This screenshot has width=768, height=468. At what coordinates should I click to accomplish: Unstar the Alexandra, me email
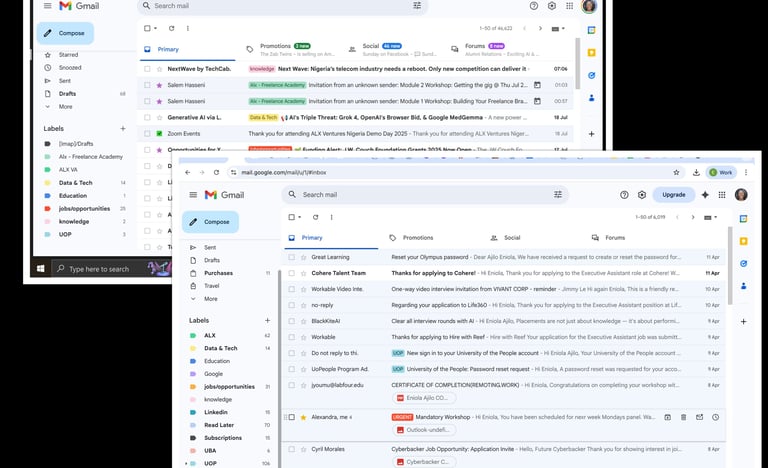(303, 417)
